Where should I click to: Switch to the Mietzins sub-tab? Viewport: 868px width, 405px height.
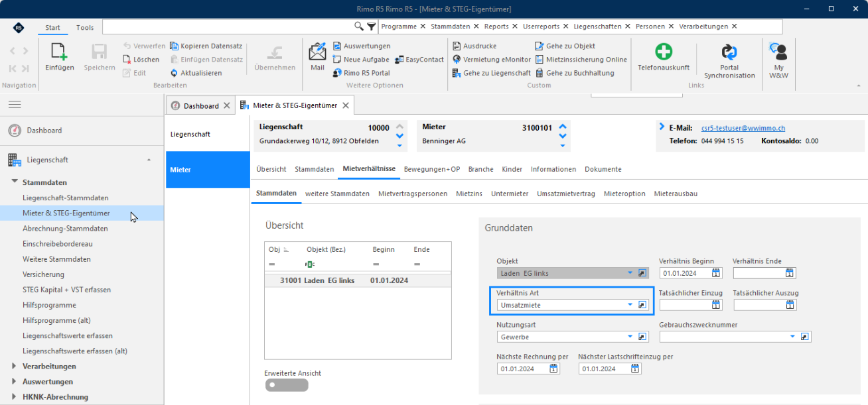469,194
